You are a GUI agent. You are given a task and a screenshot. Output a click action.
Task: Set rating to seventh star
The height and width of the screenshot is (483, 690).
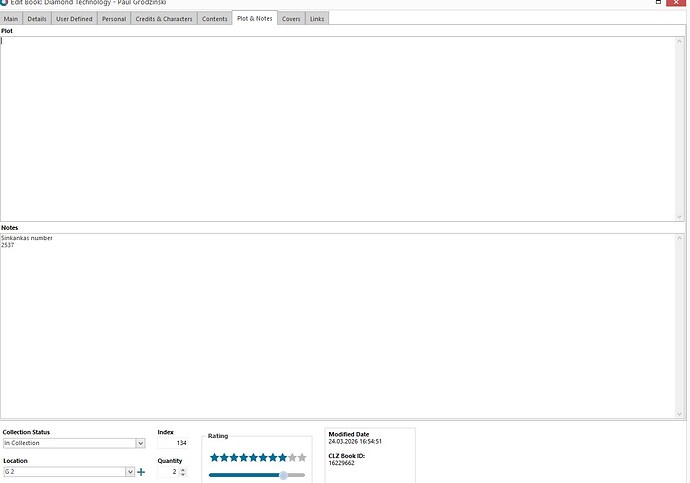point(273,457)
